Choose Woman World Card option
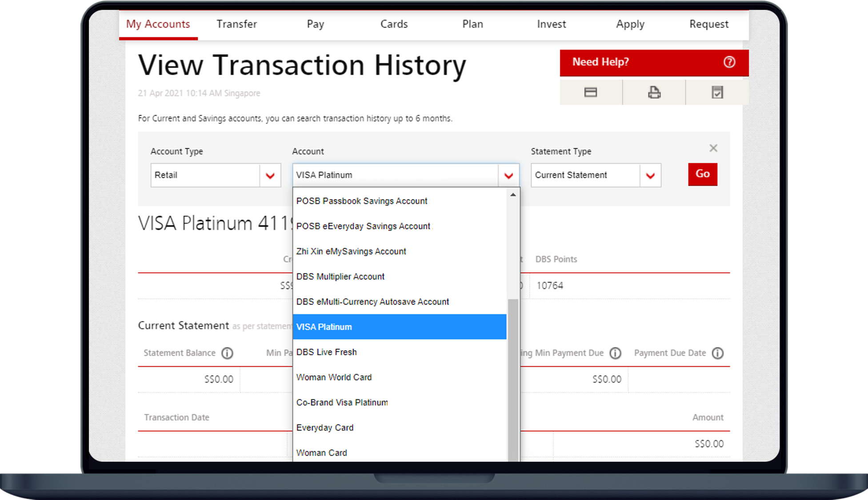Image resolution: width=868 pixels, height=500 pixels. pyautogui.click(x=334, y=377)
